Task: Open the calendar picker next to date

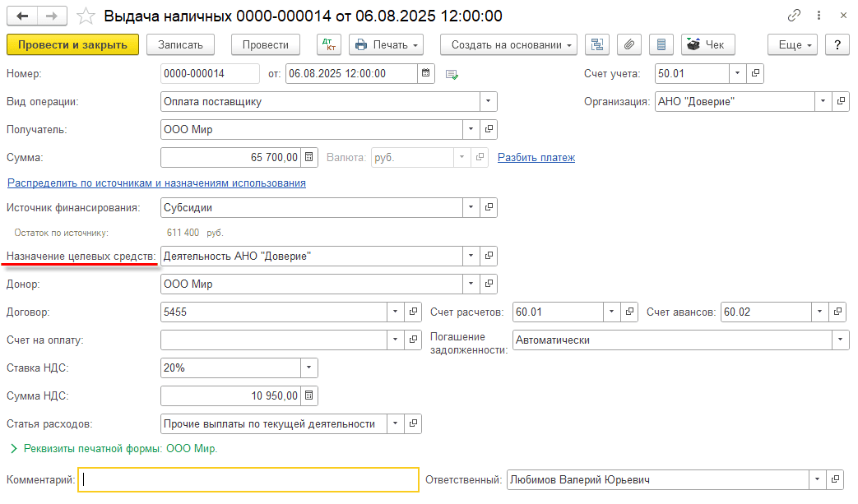Action: click(x=426, y=74)
